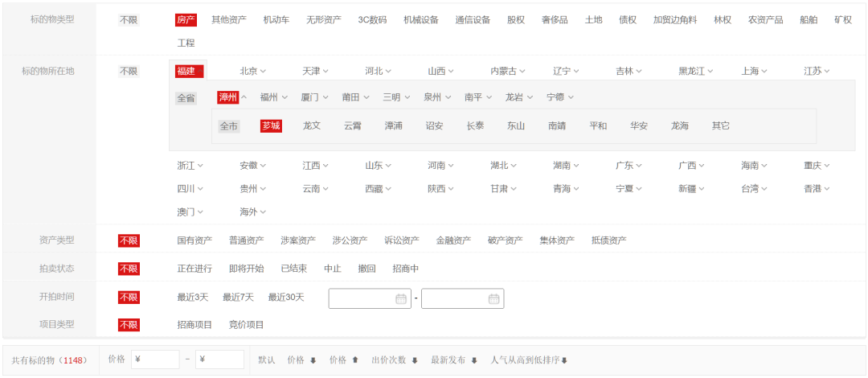Image resolution: width=868 pixels, height=378 pixels.
Task: Select the 漳浦 district
Action: [x=394, y=125]
